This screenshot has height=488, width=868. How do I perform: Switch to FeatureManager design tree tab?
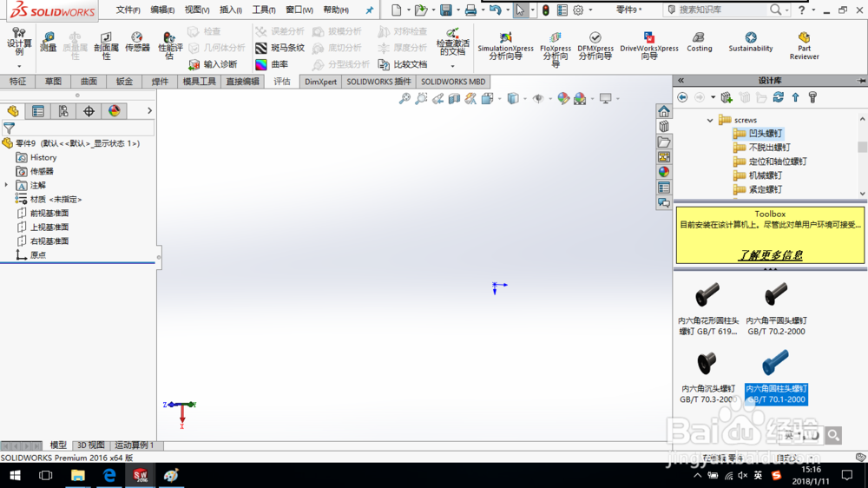pos(13,111)
